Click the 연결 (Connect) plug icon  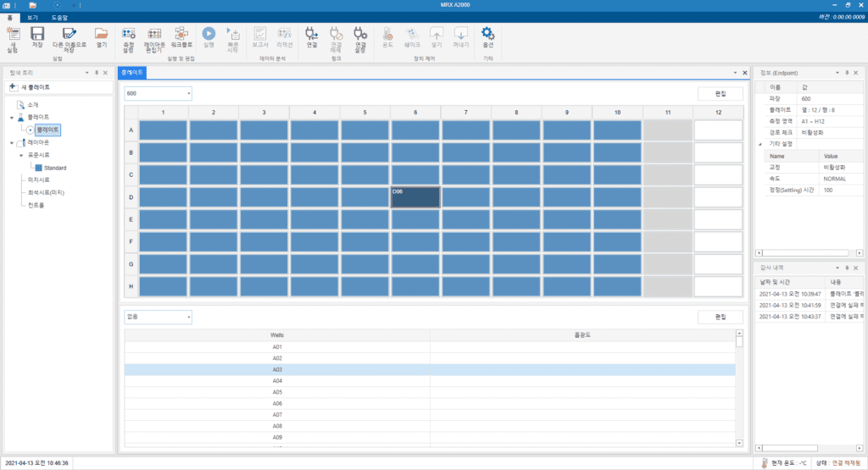coord(312,36)
